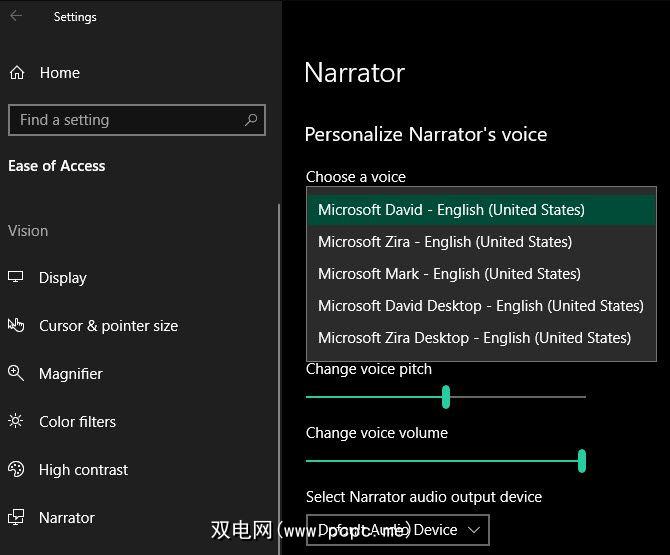Click the Magnifier icon in sidebar
The image size is (670, 555).
(16, 374)
